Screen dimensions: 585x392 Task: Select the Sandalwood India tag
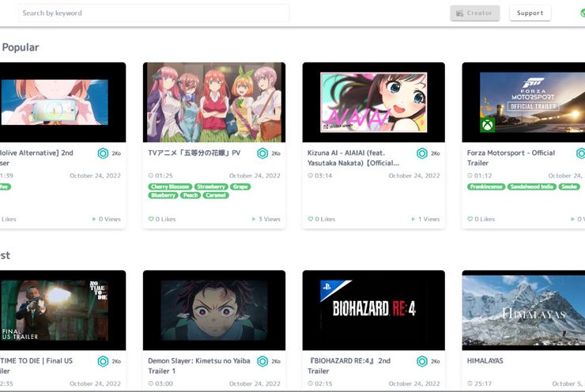pyautogui.click(x=532, y=187)
